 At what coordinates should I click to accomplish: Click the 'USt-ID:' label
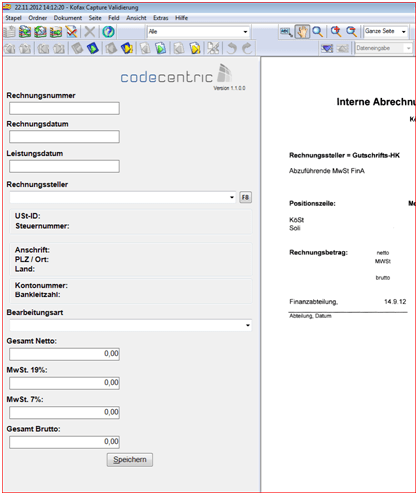[x=28, y=216]
